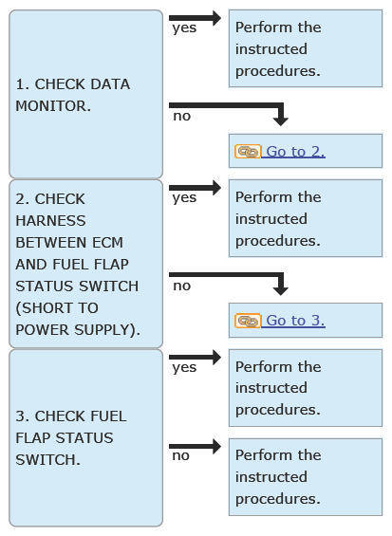The height and width of the screenshot is (536, 392).
Task: Click the no arrow of step 2
Action: (229, 284)
